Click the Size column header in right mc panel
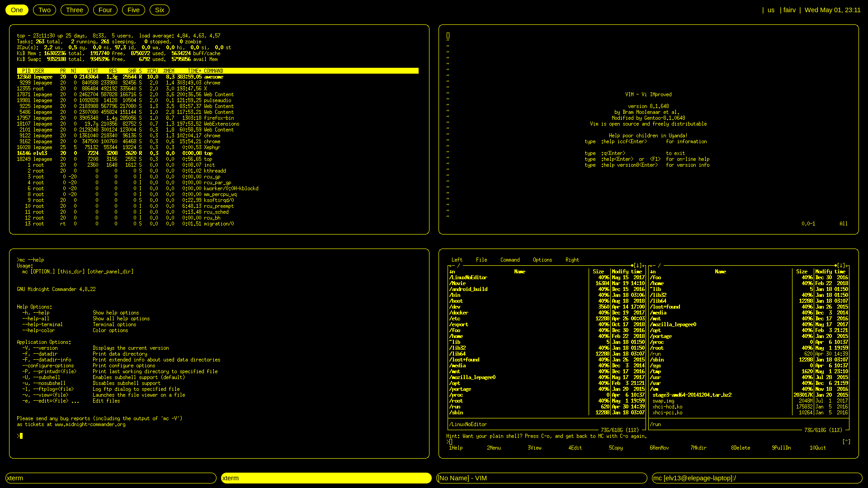Viewport: 868px width, 488px height. click(x=802, y=272)
